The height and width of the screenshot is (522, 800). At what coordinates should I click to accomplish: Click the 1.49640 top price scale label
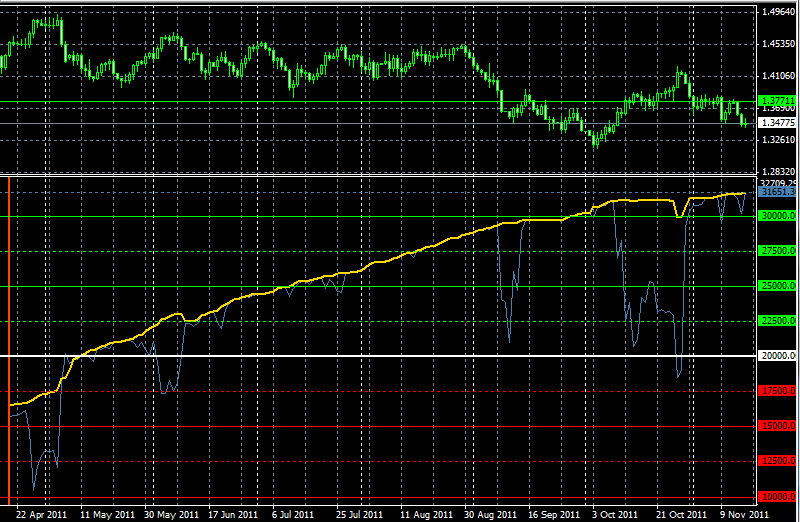pos(777,12)
